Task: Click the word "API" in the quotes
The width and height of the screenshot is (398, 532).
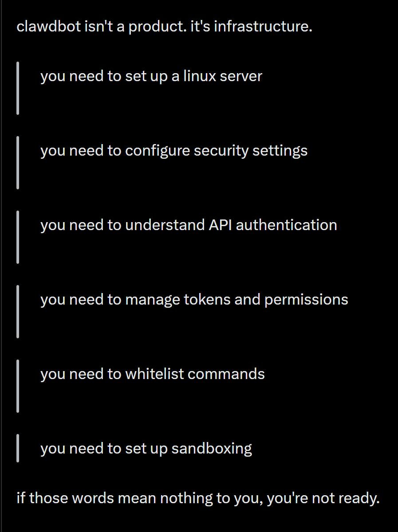Action: [x=220, y=225]
